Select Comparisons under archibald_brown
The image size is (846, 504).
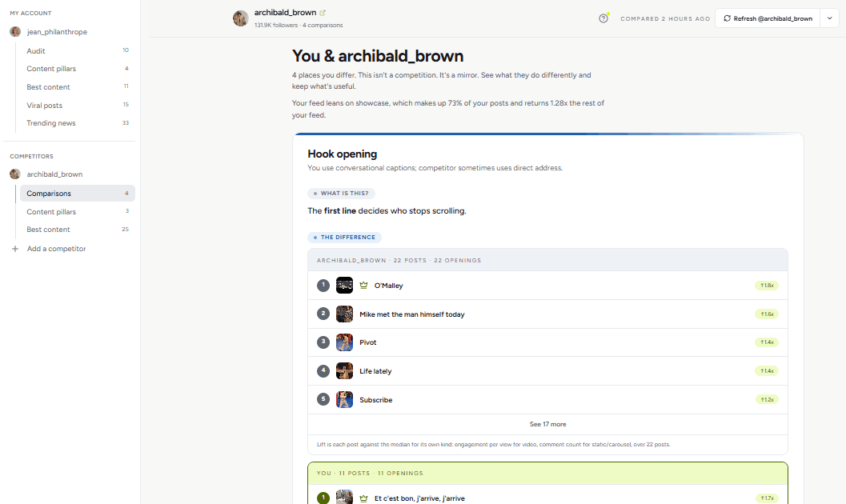pos(77,194)
